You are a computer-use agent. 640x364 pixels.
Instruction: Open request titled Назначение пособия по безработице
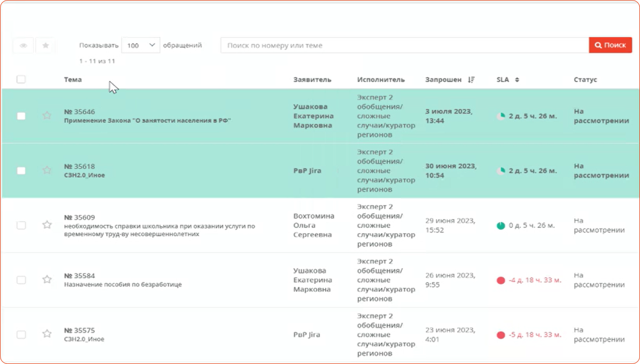click(123, 284)
